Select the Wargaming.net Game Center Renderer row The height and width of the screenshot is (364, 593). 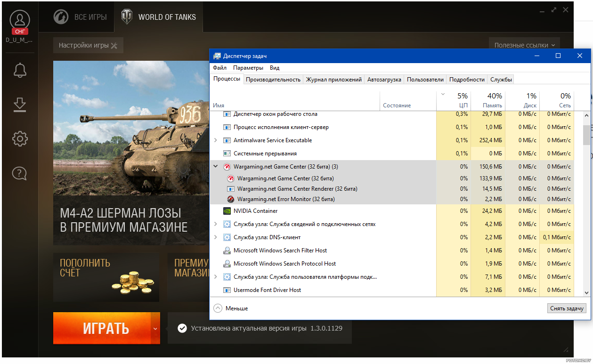pyautogui.click(x=392, y=189)
